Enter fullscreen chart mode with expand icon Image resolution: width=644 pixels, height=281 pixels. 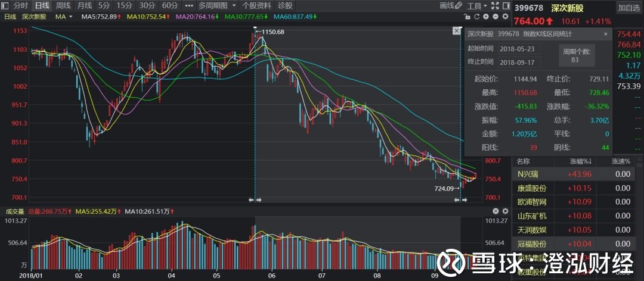[496, 6]
